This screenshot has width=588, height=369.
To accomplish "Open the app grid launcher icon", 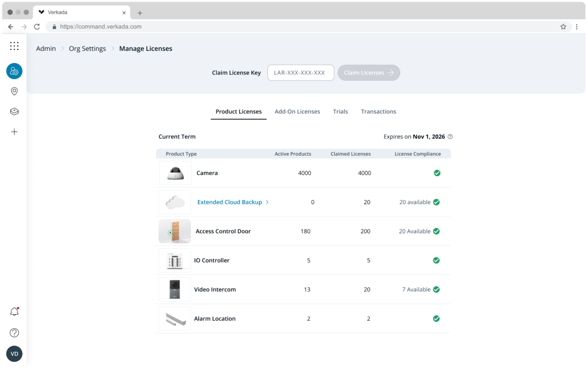I will [14, 46].
